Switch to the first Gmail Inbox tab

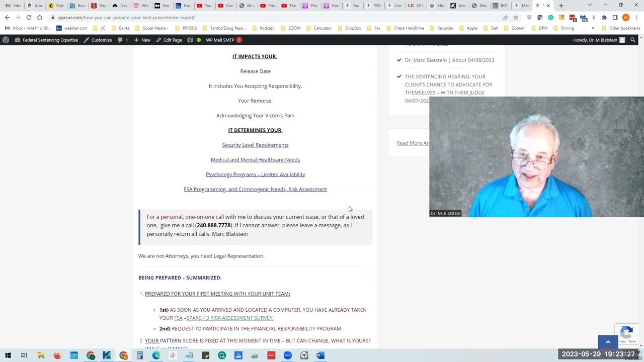(13, 6)
